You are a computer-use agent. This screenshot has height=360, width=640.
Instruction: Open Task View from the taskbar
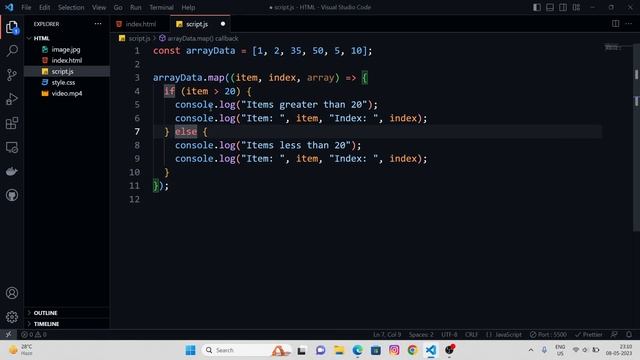(x=302, y=350)
